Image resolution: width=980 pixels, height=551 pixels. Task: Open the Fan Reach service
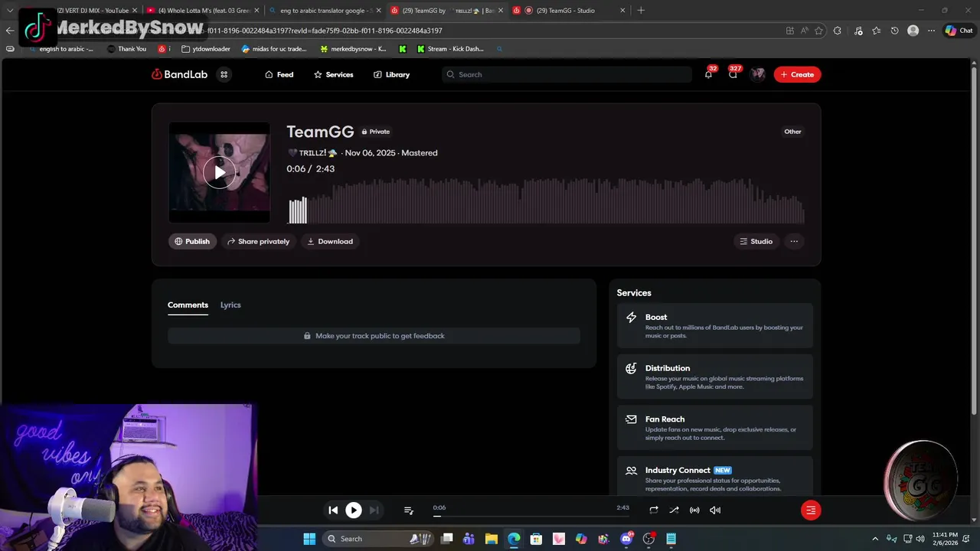point(715,428)
